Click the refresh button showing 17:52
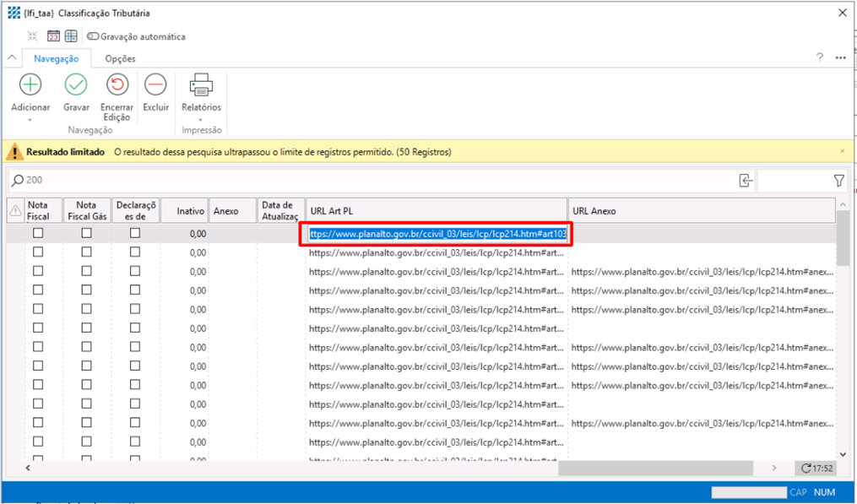The image size is (857, 504). tap(816, 468)
